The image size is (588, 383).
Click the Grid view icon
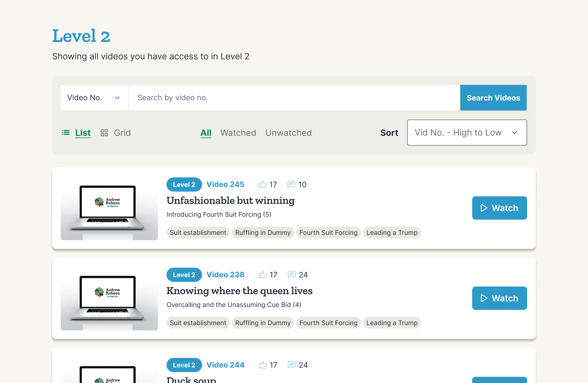click(104, 133)
